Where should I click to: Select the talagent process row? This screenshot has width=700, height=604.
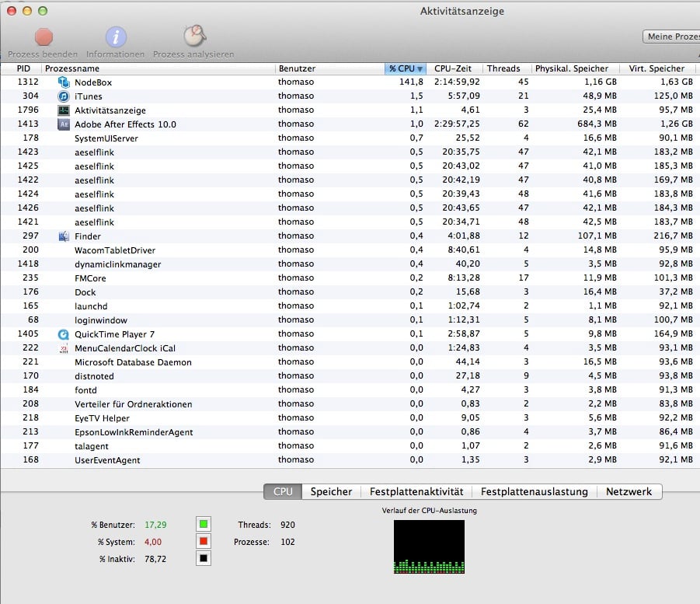coord(348,446)
